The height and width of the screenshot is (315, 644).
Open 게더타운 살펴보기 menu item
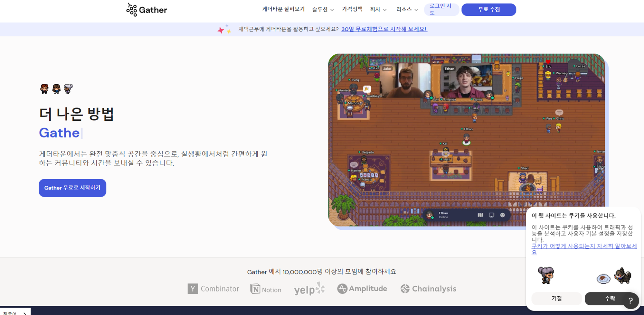point(283,9)
